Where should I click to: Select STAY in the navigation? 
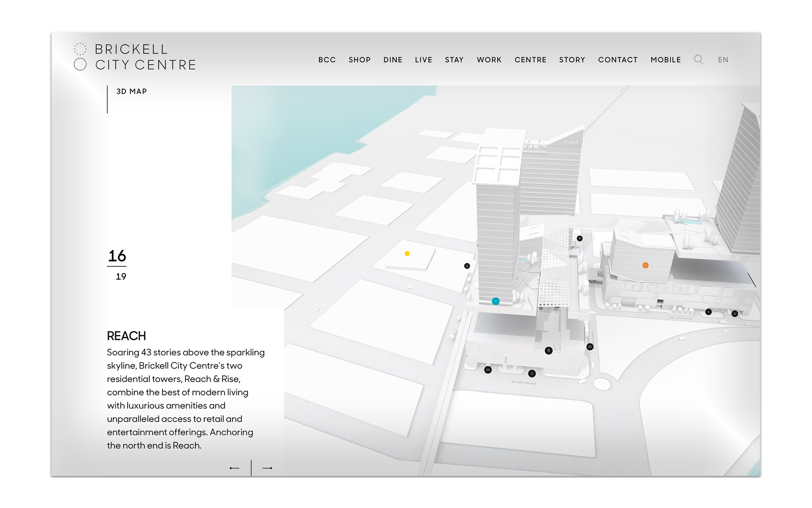tap(454, 60)
